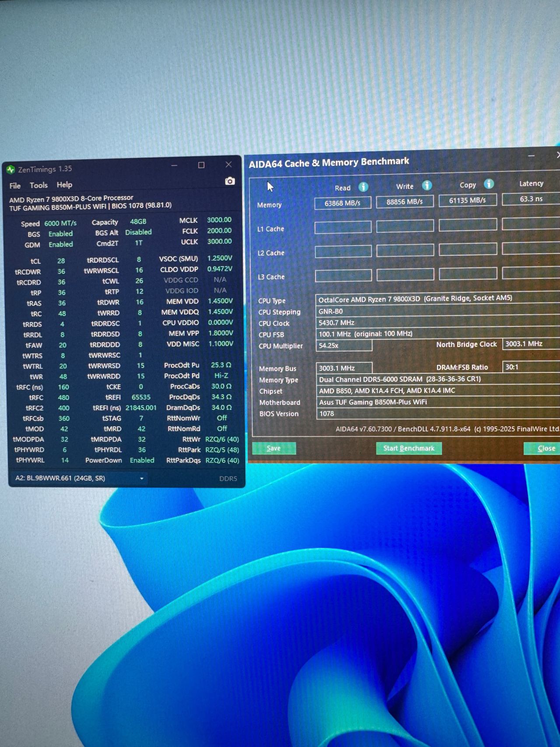Click the Speed value 6000 MT/s

[x=60, y=223]
